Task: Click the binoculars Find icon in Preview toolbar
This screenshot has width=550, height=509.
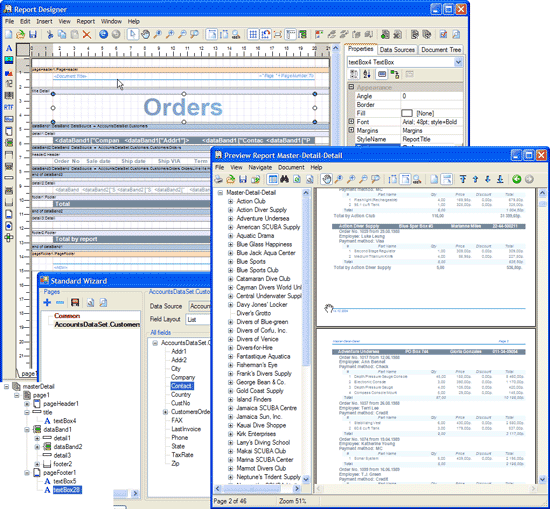Action: [284, 179]
